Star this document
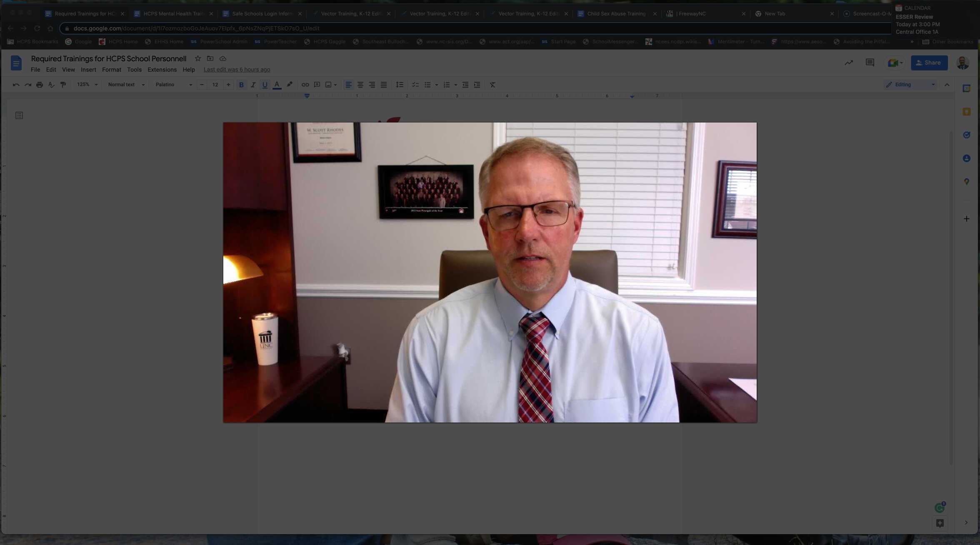980x545 pixels. pos(198,59)
